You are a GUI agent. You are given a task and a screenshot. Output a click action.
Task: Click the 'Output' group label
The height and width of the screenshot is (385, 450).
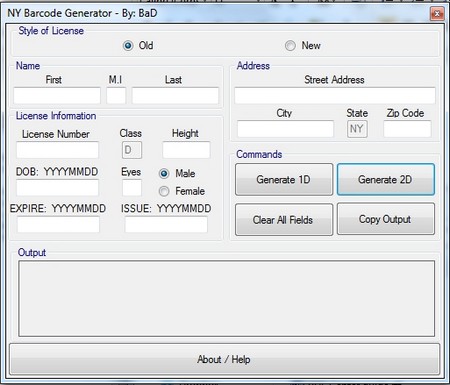click(x=32, y=252)
